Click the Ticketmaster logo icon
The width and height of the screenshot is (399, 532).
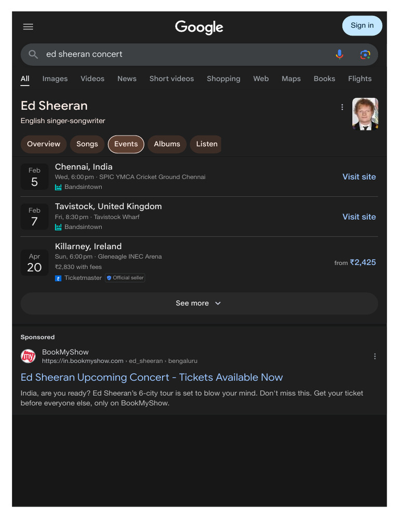[x=58, y=278]
